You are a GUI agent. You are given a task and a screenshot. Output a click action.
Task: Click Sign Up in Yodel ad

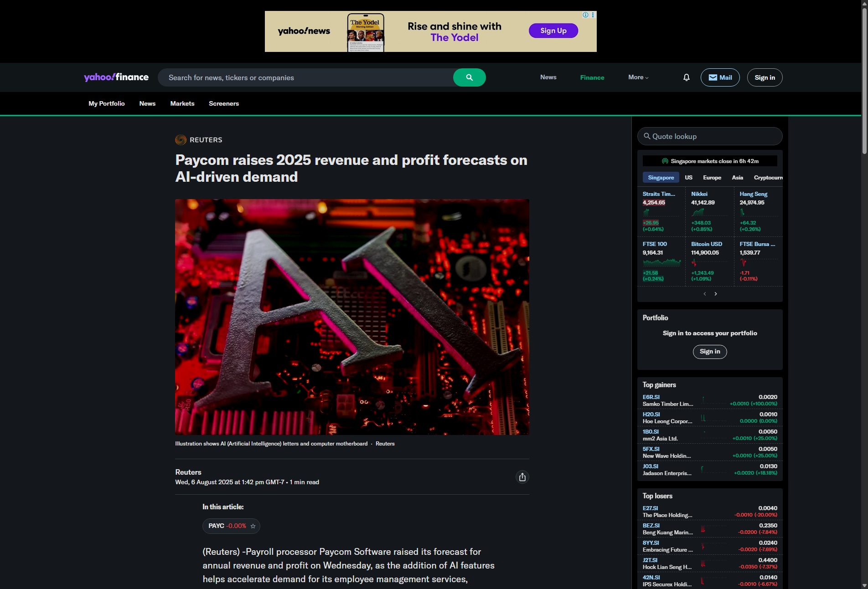tap(553, 31)
